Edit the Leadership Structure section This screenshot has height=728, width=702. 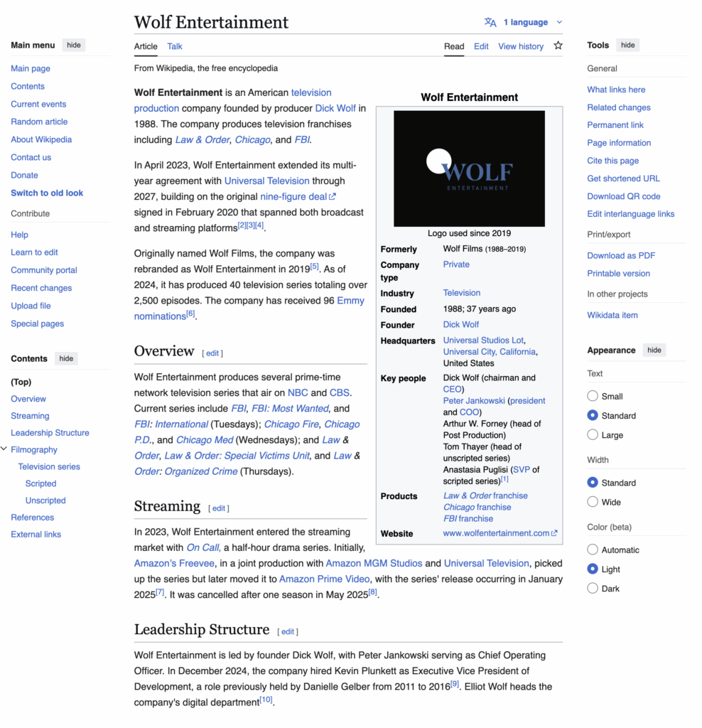288,632
